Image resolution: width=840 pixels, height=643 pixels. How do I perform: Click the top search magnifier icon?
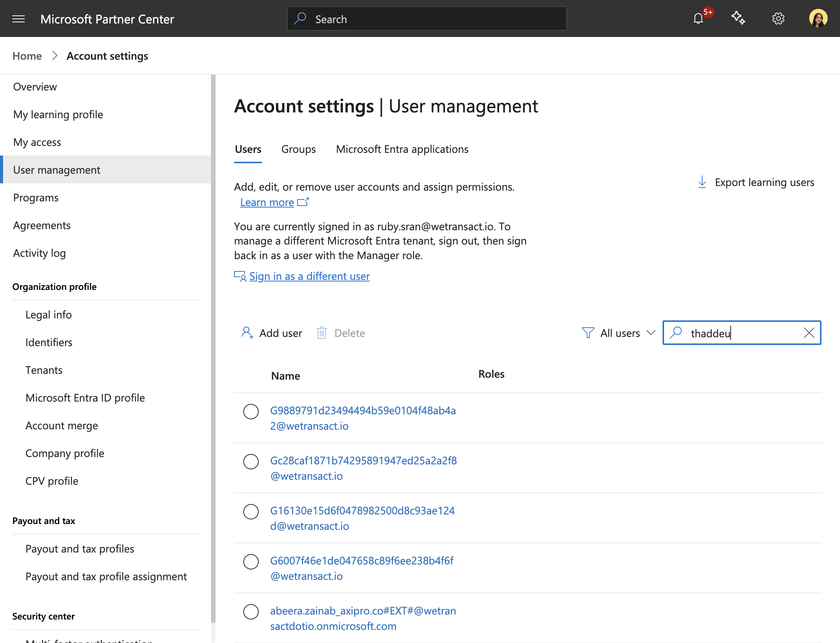(300, 18)
